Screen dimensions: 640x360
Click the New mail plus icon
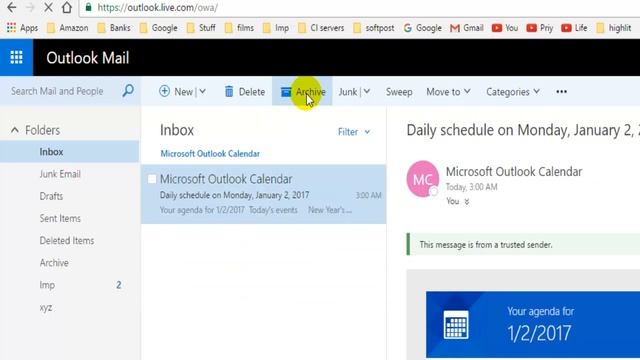(164, 91)
